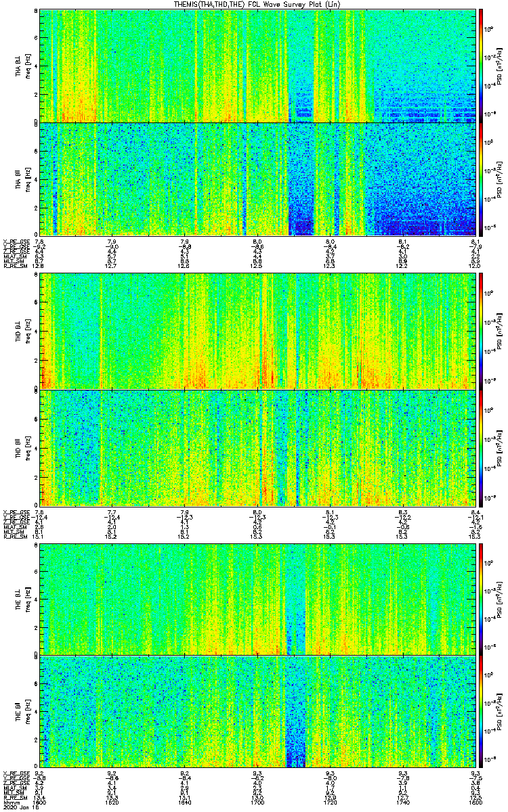Select the THD B⊥ spectrogram panel
The width and height of the screenshot is (508, 812).
[x=257, y=331]
